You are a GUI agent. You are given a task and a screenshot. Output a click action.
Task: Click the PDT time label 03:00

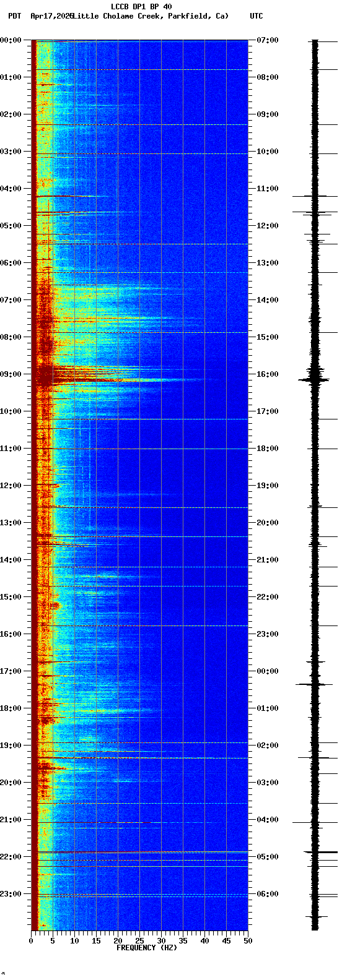pyautogui.click(x=11, y=152)
